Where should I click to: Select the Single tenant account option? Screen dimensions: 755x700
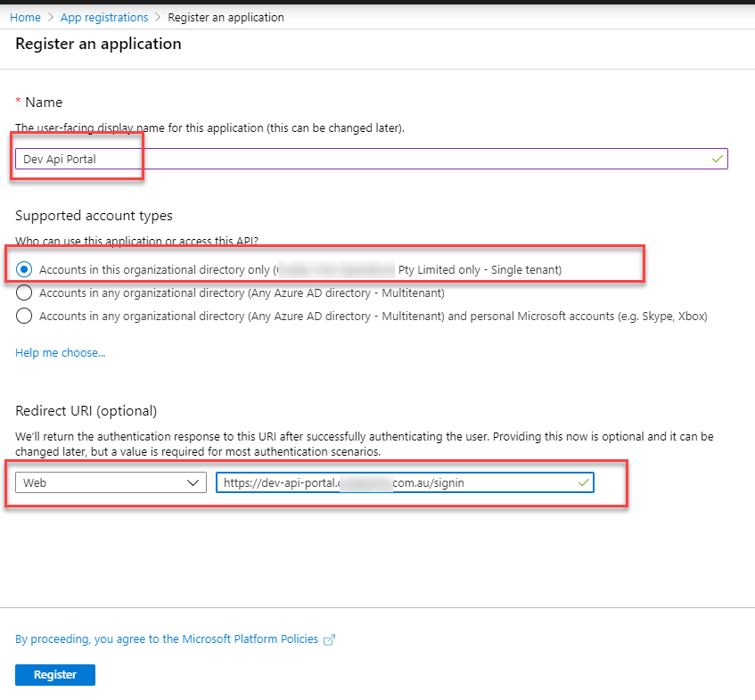tap(25, 268)
